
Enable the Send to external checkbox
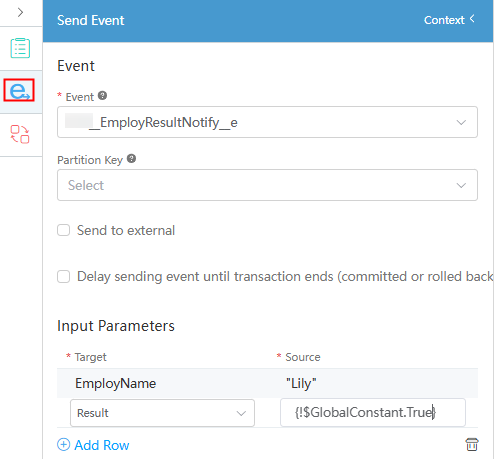(x=63, y=230)
